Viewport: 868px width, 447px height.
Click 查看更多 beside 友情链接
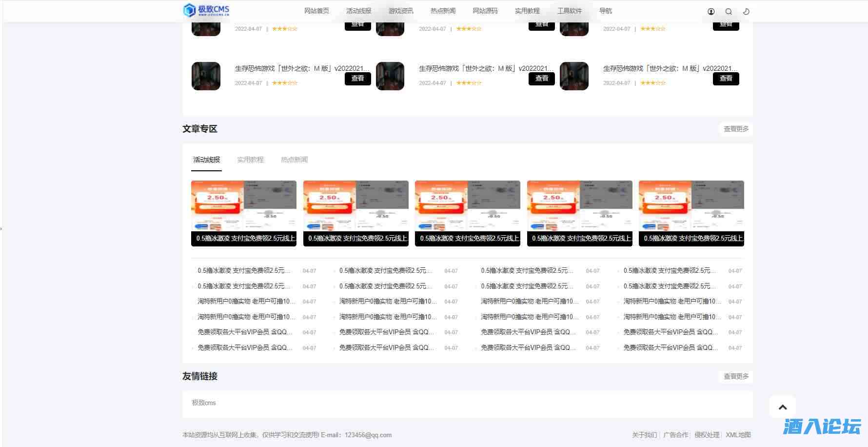coord(736,376)
